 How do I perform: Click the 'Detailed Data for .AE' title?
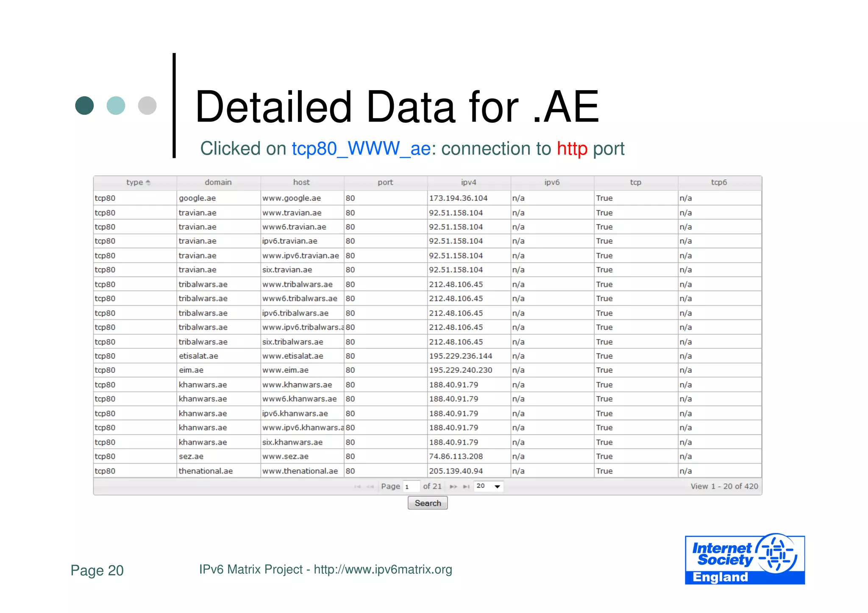click(x=397, y=107)
